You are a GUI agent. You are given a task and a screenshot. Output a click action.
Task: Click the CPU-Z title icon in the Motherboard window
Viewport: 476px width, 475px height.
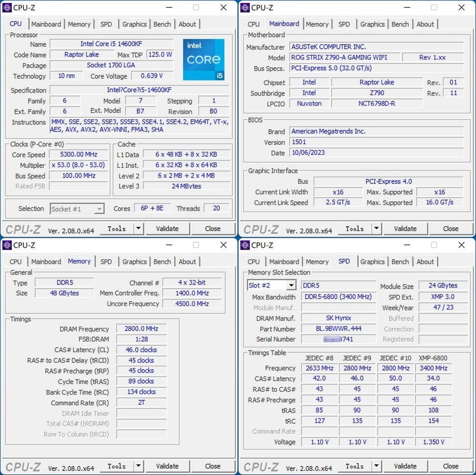[x=245, y=8]
